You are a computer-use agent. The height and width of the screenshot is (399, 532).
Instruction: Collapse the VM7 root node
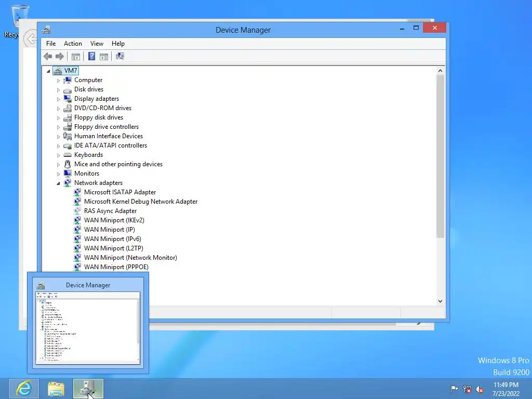click(48, 71)
